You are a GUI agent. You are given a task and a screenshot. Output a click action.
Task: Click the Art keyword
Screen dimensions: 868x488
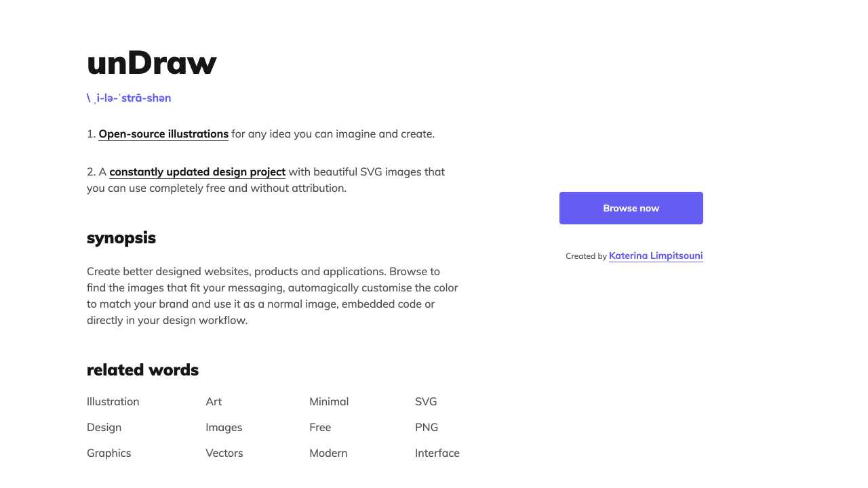[214, 401]
